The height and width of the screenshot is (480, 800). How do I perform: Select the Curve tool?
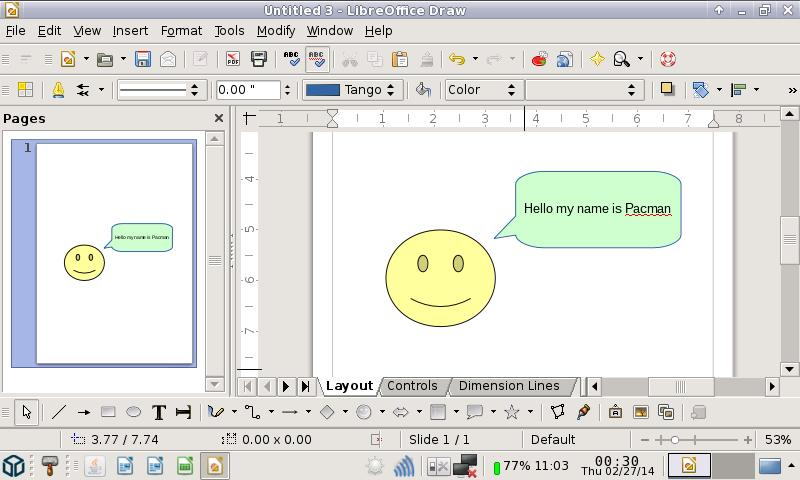(x=216, y=412)
